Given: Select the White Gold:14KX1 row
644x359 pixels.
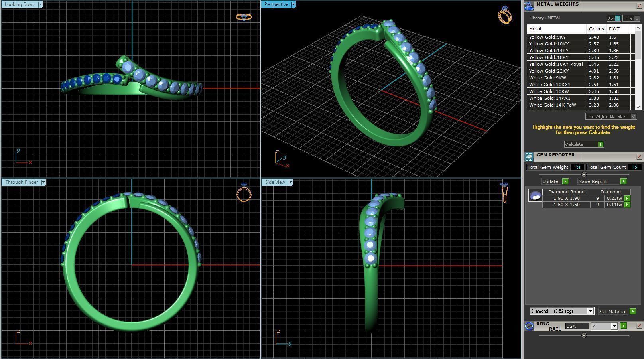Looking at the screenshot, I should pyautogui.click(x=581, y=98).
